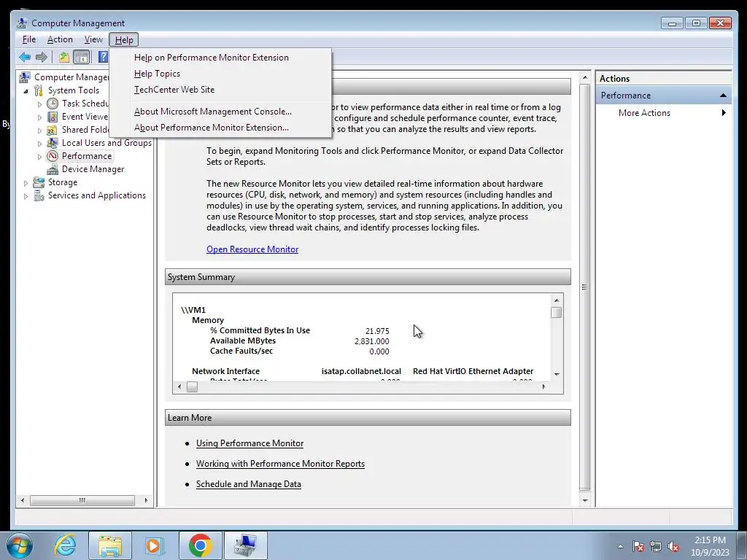Screen dimensions: 747x560
Task: Select the Storage tree label
Action: coord(63,182)
